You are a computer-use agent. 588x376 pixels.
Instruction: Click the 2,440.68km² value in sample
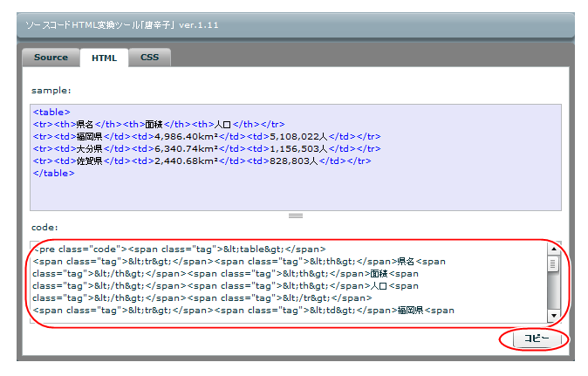tap(186, 161)
